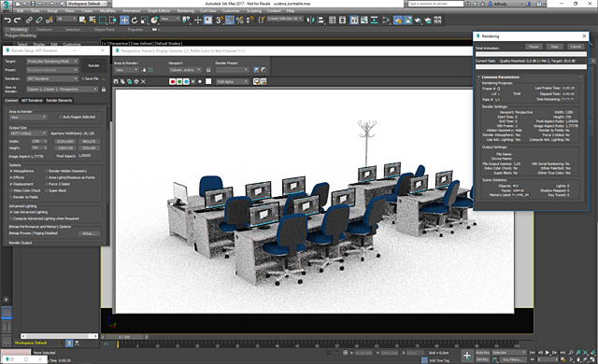Activate the Select Object tool
The height and width of the screenshot is (364, 598).
click(x=82, y=20)
